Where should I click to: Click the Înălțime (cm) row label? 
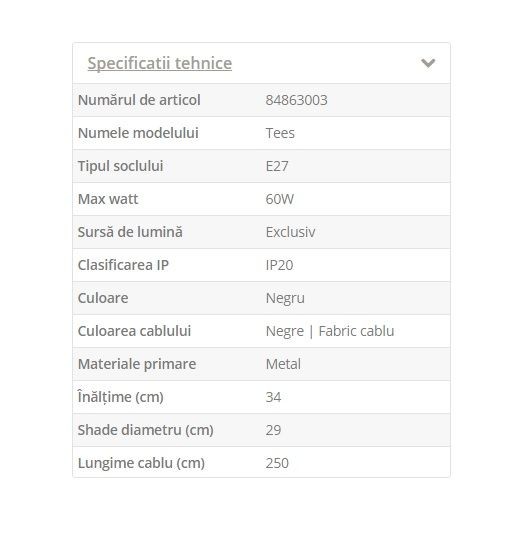(x=121, y=397)
